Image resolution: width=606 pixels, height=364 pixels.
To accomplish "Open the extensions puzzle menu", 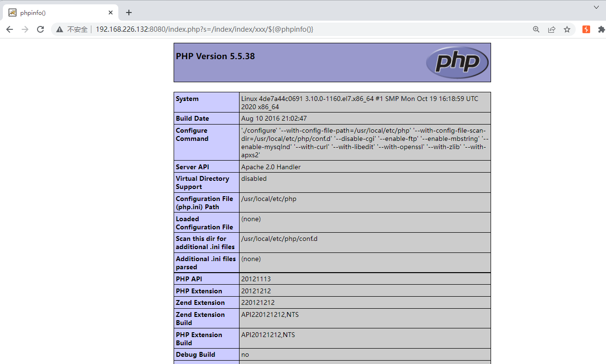I will point(601,29).
